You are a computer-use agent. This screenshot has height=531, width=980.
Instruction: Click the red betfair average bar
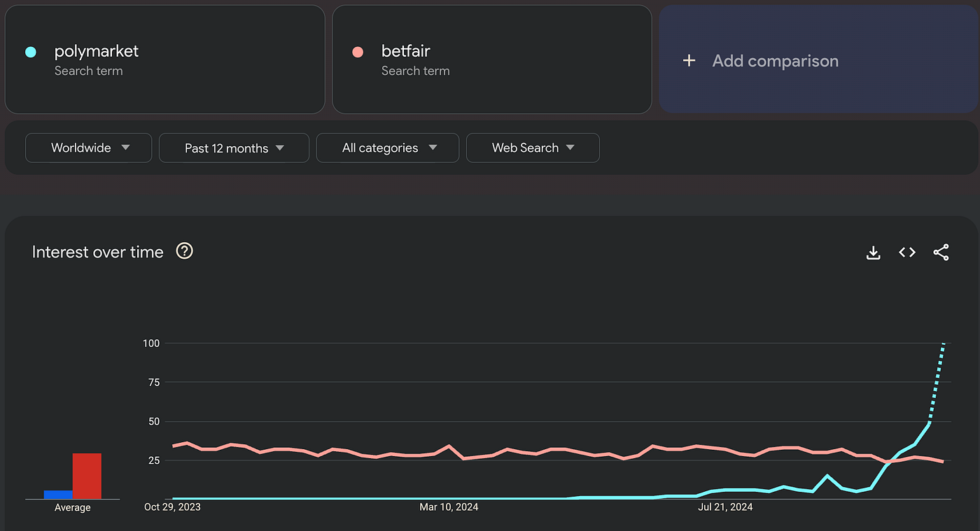(x=87, y=476)
